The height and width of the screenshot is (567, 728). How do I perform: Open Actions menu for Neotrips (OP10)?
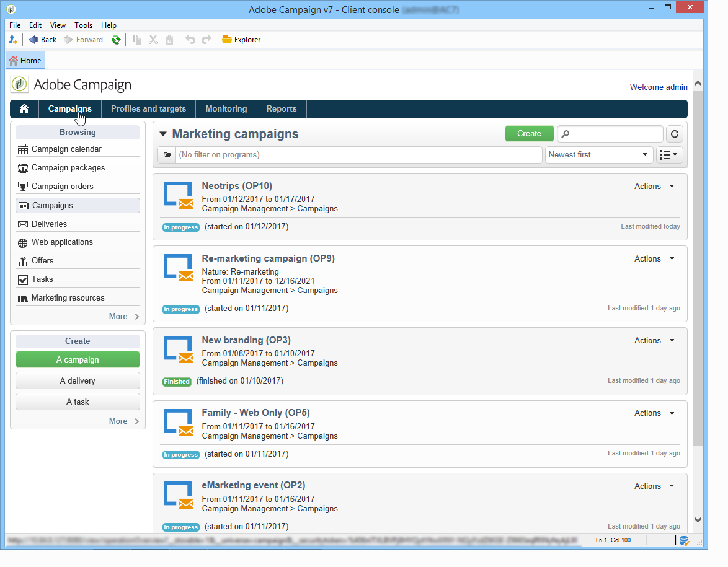[654, 186]
